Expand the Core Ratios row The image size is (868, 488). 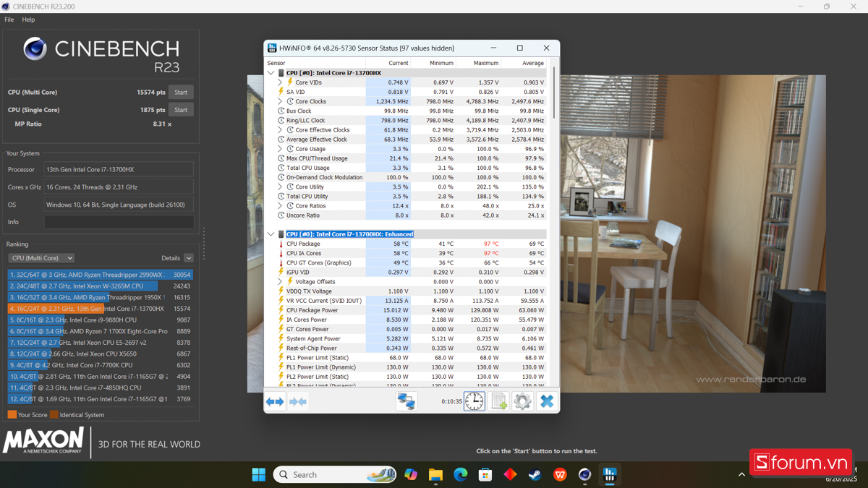click(x=280, y=206)
